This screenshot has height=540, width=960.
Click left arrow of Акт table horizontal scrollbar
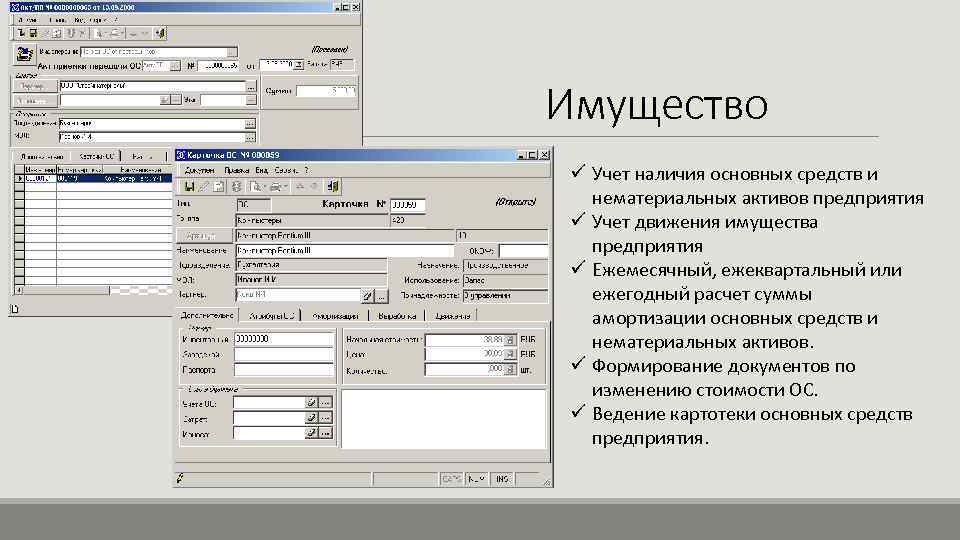click(19, 291)
